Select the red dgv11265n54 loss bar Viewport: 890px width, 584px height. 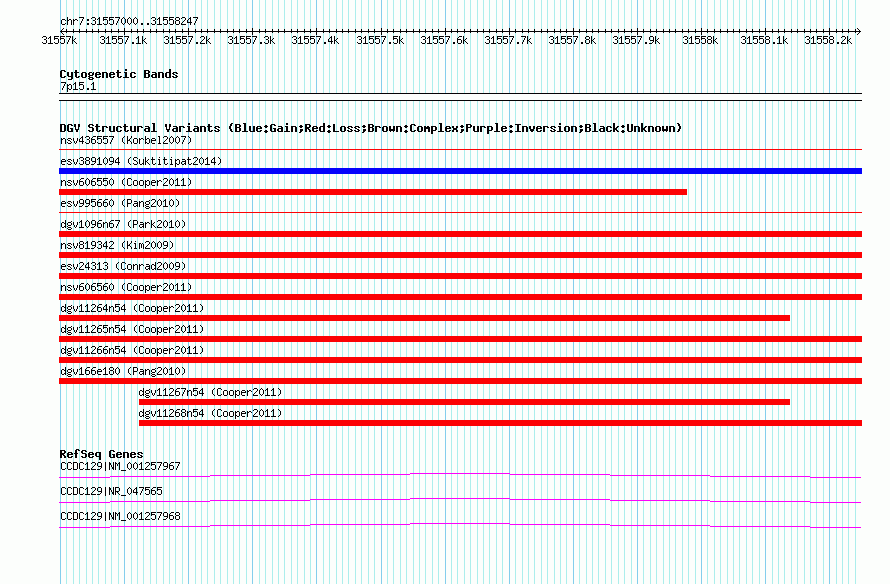pyautogui.click(x=460, y=339)
